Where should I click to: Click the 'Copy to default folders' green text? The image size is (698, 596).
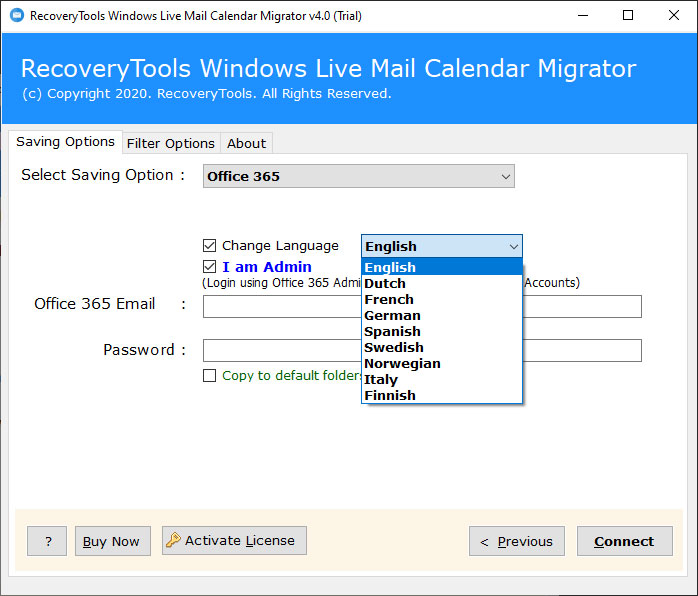coord(292,375)
